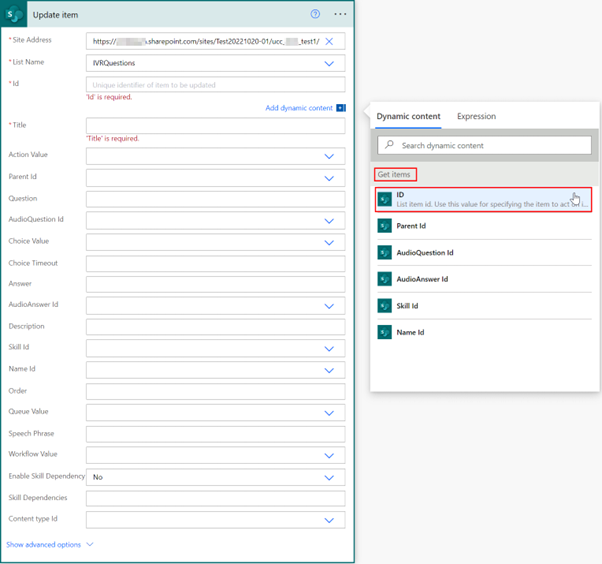
Task: Open the AudioAnswer Id dropdown in the form
Action: (x=329, y=306)
